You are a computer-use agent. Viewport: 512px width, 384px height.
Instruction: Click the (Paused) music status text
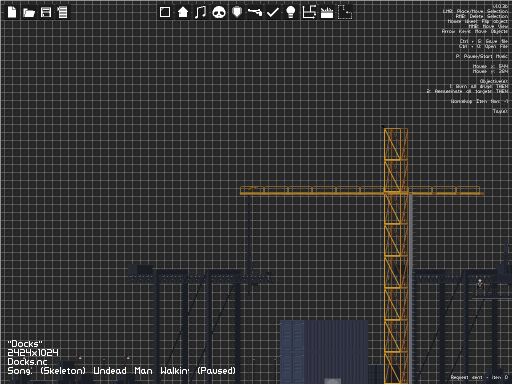(216, 371)
